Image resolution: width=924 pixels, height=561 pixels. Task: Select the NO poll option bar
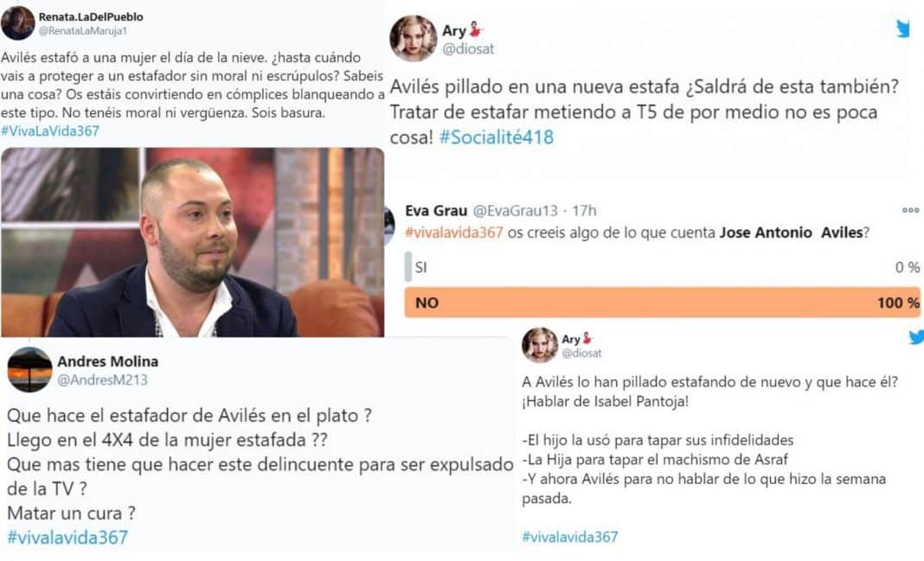663,303
